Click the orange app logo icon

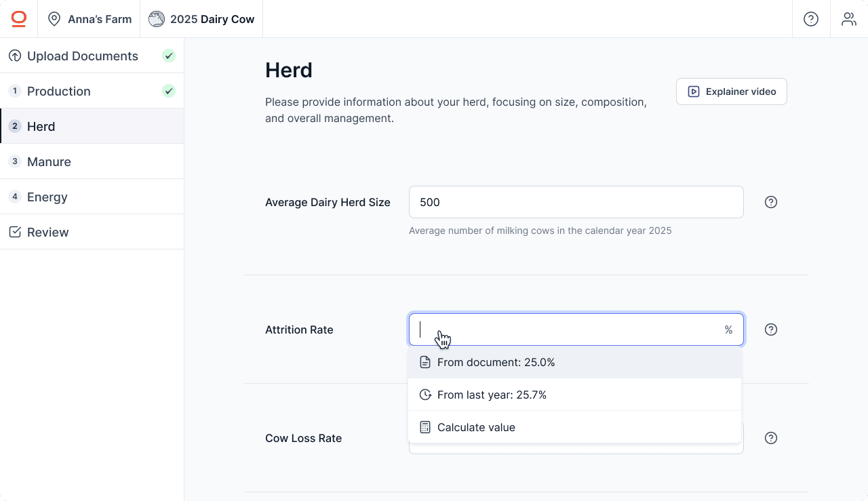point(19,19)
